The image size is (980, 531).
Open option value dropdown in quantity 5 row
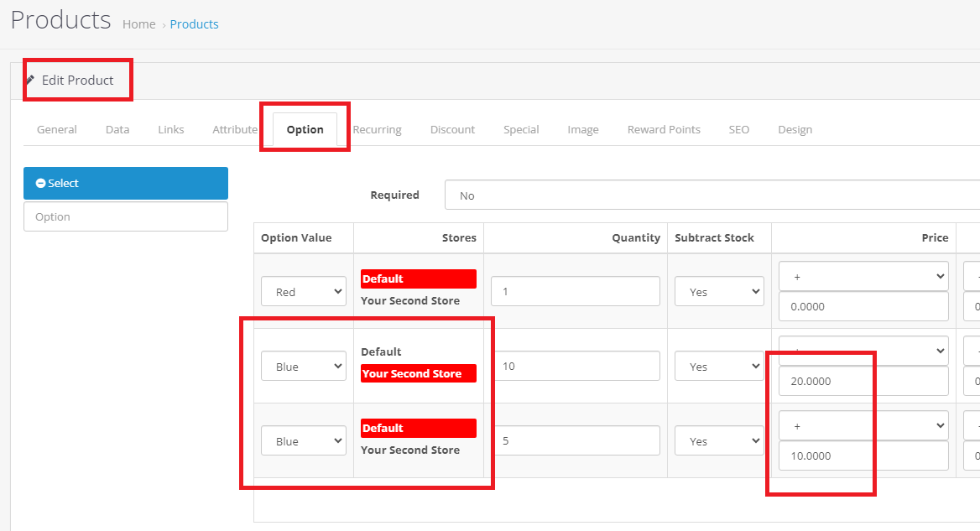tap(303, 441)
